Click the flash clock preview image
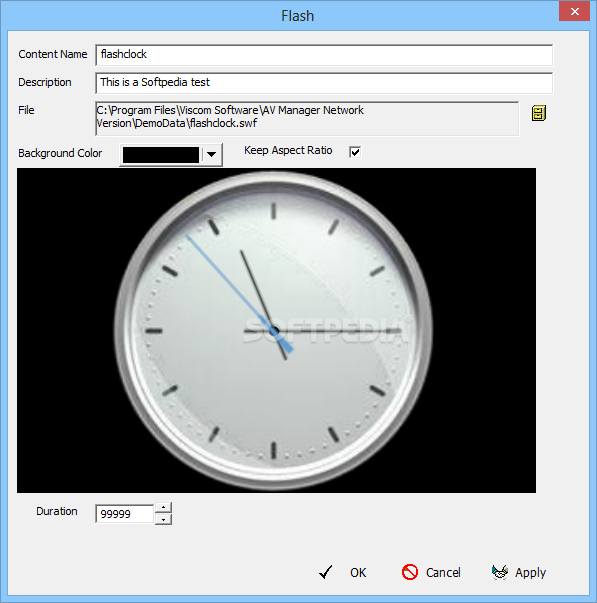This screenshot has width=597, height=603. pos(276,330)
